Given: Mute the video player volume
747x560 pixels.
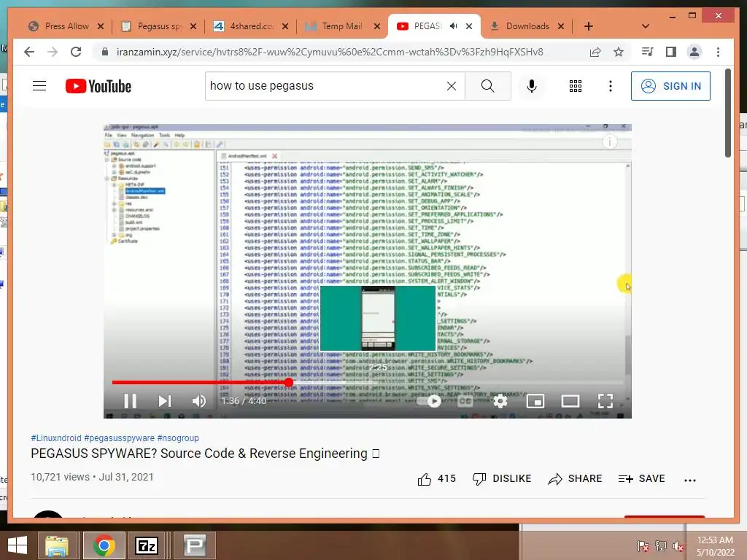Looking at the screenshot, I should coord(198,401).
